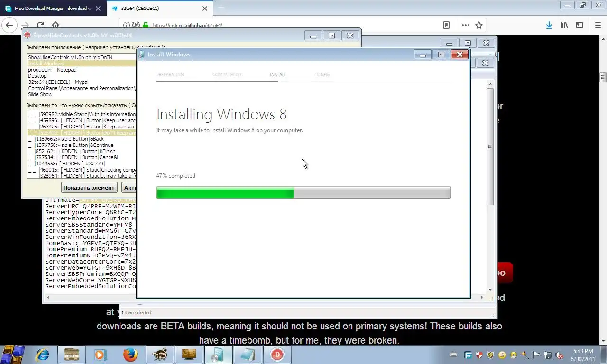Select 32to64 (CE1CECL) - Mypal list entry
Viewport: 607px width, 364px height.
(x=82, y=82)
